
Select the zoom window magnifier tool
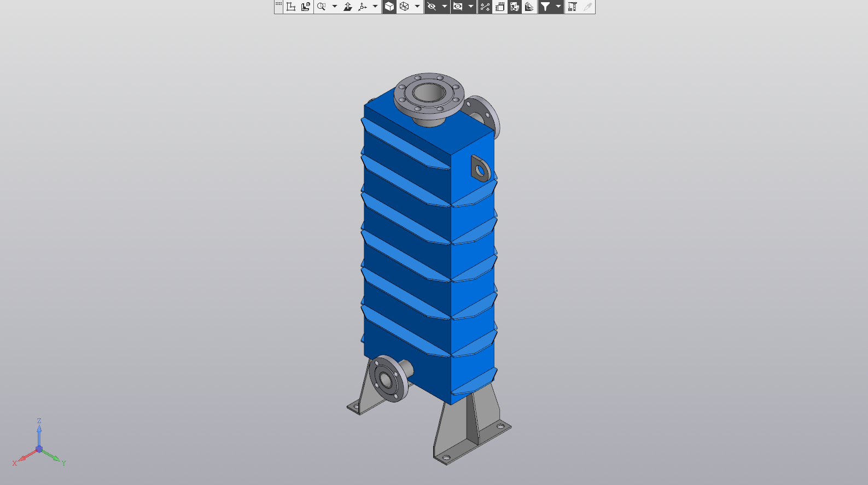322,7
